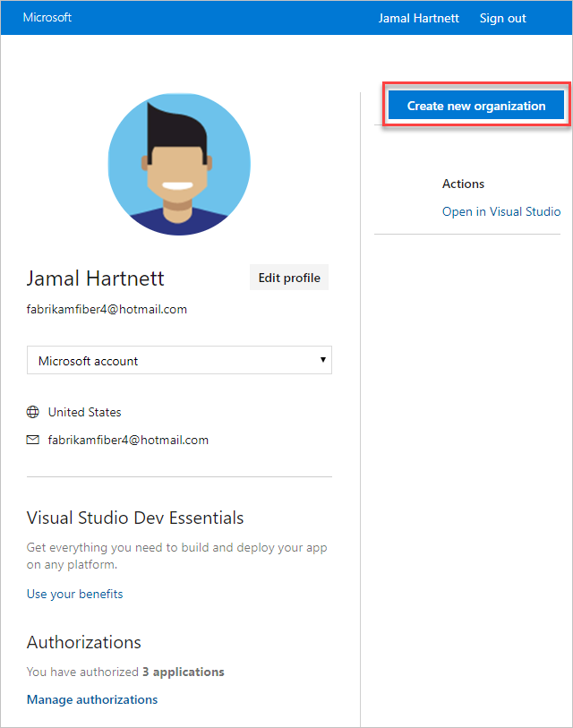Click the Microsoft logo in header
The width and height of the screenshot is (573, 728).
47,18
